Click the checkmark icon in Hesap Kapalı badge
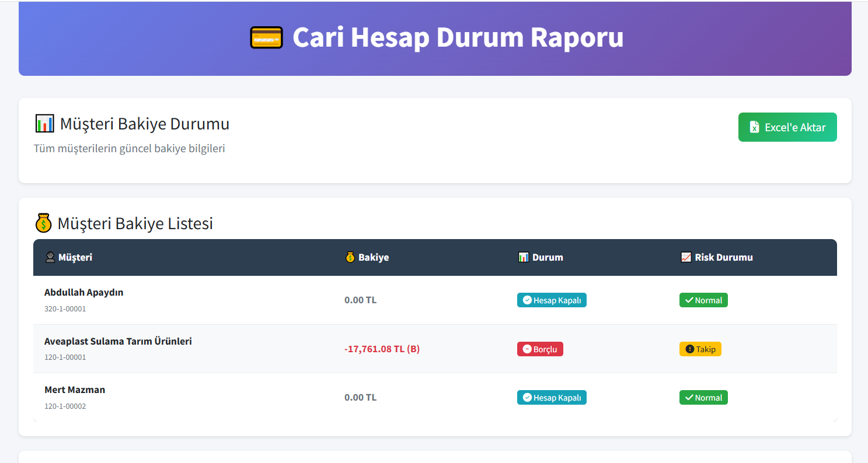 [x=527, y=300]
